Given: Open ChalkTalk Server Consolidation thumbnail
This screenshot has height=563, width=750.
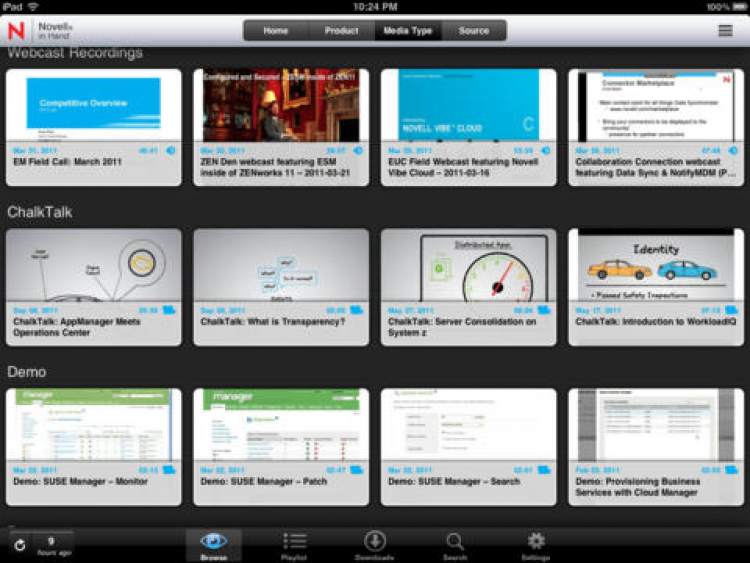Looking at the screenshot, I should (469, 265).
